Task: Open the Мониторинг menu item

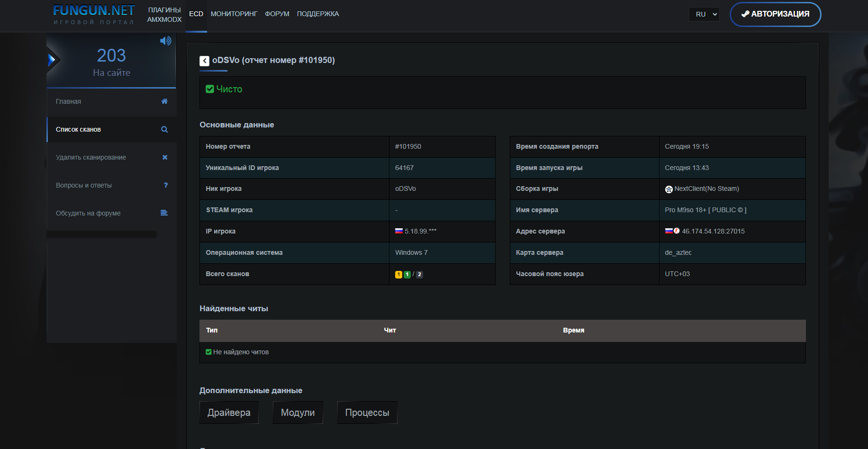Action: coord(234,14)
